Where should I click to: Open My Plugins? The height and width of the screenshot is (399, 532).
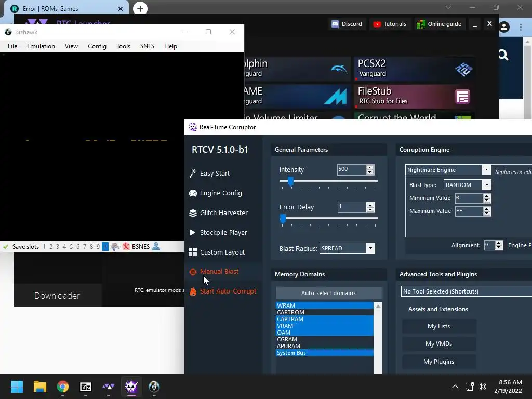(438, 362)
